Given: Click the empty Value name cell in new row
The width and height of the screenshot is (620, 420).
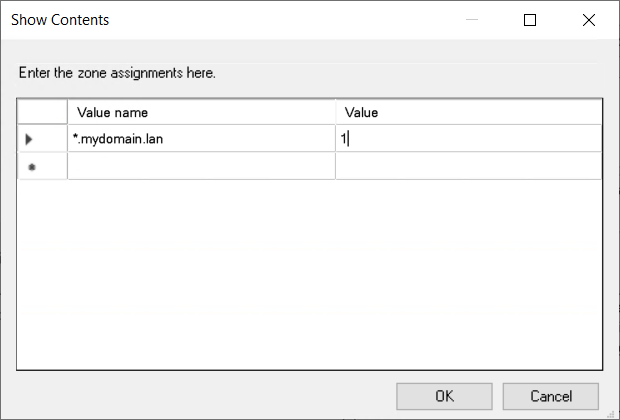Looking at the screenshot, I should [200, 167].
